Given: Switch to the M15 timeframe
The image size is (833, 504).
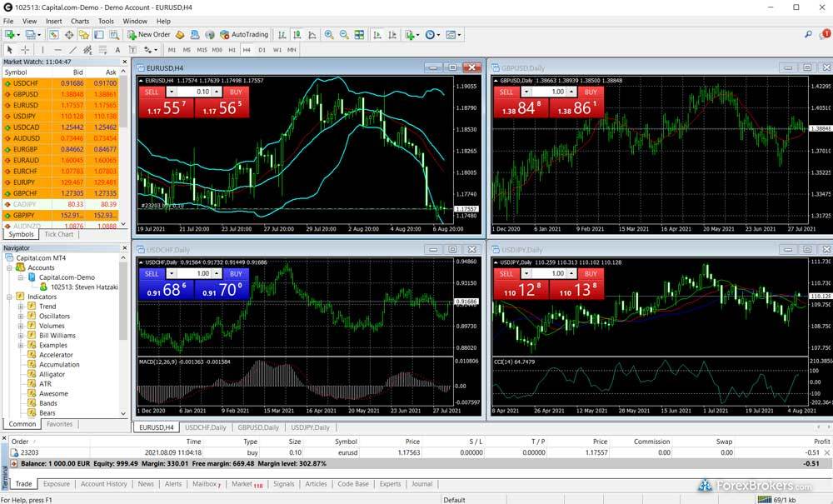Looking at the screenshot, I should [x=202, y=50].
